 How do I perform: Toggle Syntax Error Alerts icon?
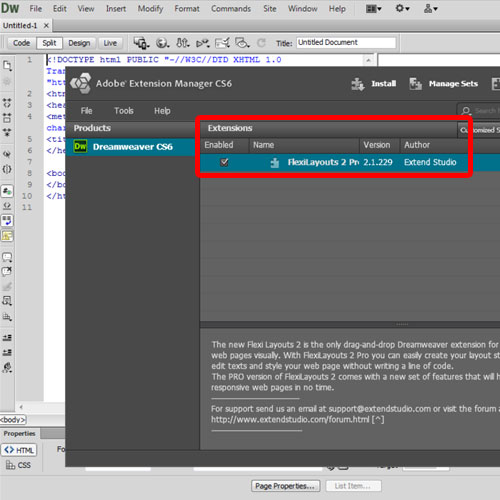[x=7, y=236]
